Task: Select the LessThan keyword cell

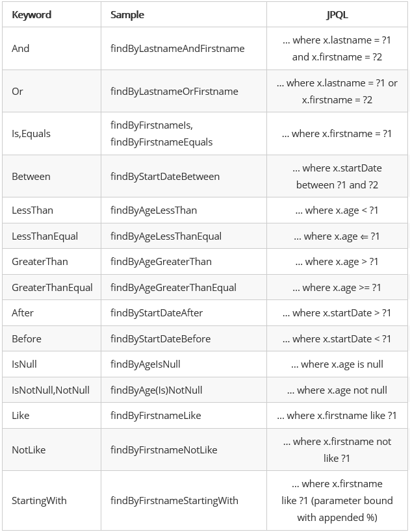Action: pos(32,210)
